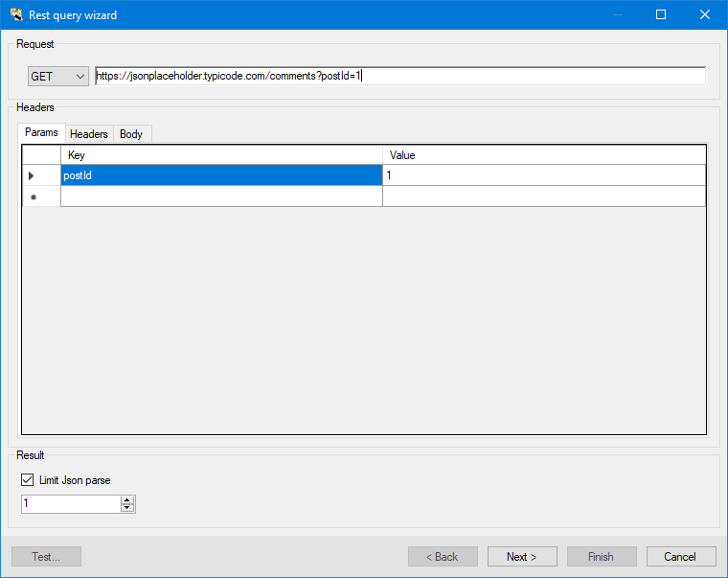Click the Rest query wizard app icon

click(x=15, y=15)
